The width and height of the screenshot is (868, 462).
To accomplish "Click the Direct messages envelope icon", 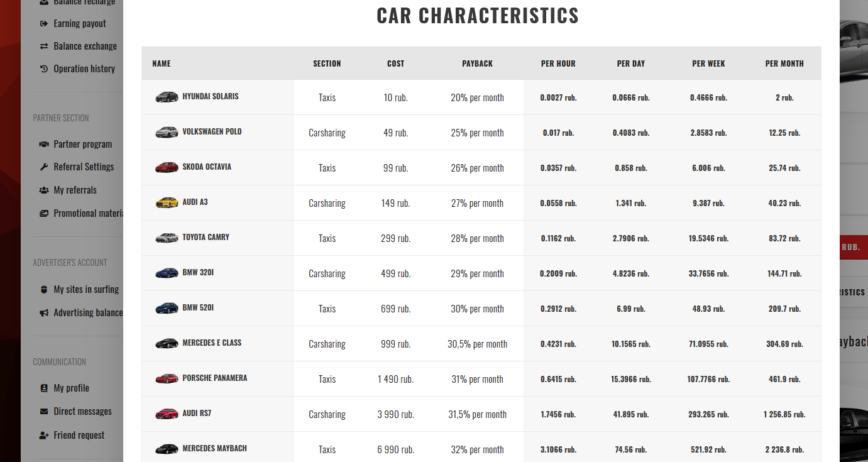I will tap(43, 411).
